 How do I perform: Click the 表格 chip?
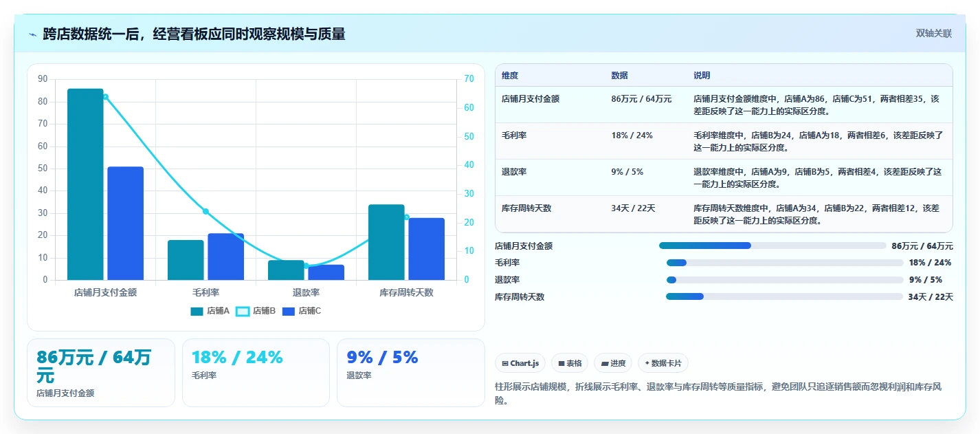coord(570,363)
